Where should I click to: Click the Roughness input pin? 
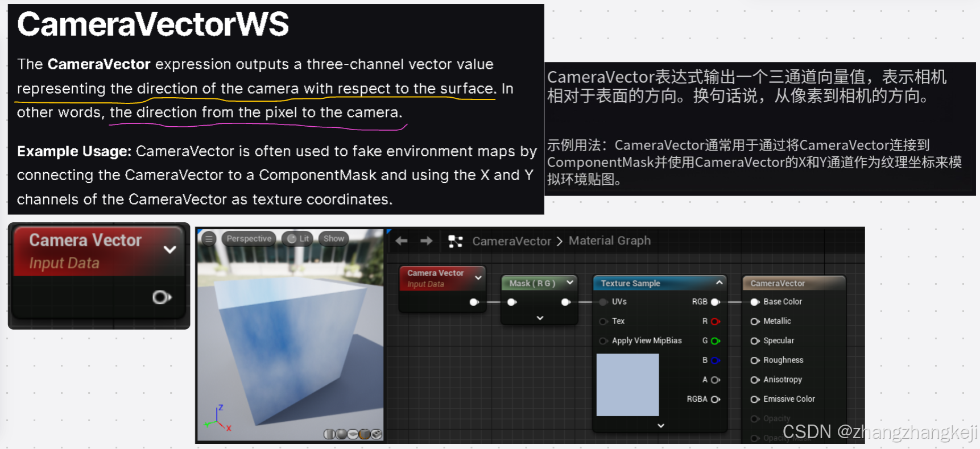(x=755, y=360)
